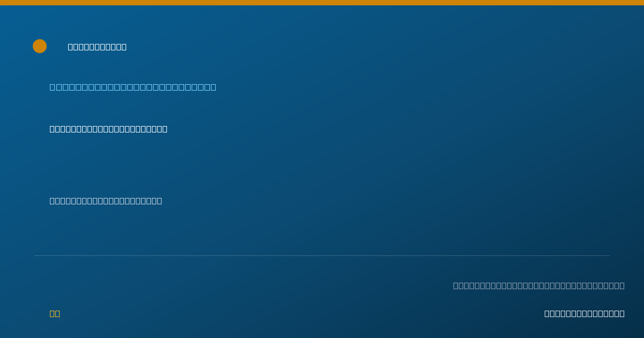Open the light-blue headline text line
The width and height of the screenshot is (644, 338).
133,87
